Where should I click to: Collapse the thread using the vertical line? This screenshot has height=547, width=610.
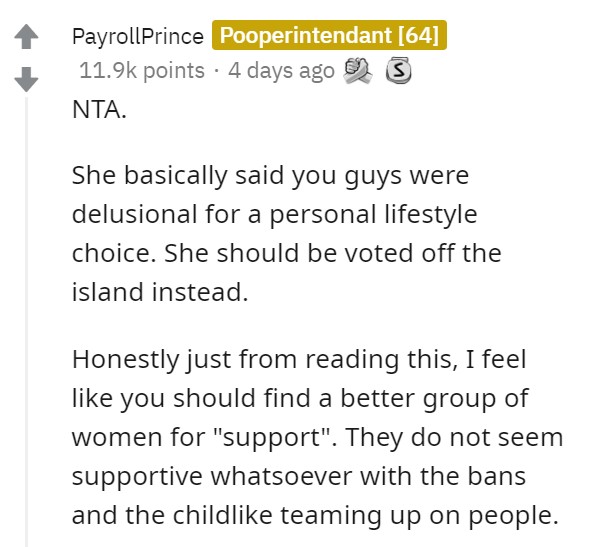click(26, 322)
